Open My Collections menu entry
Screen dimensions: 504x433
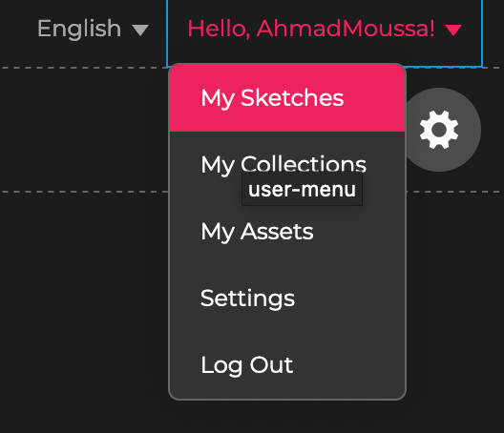tap(287, 165)
